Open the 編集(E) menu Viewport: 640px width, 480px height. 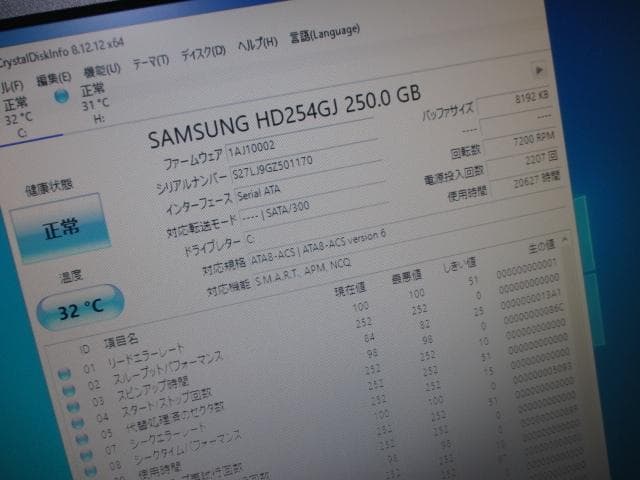tap(53, 78)
